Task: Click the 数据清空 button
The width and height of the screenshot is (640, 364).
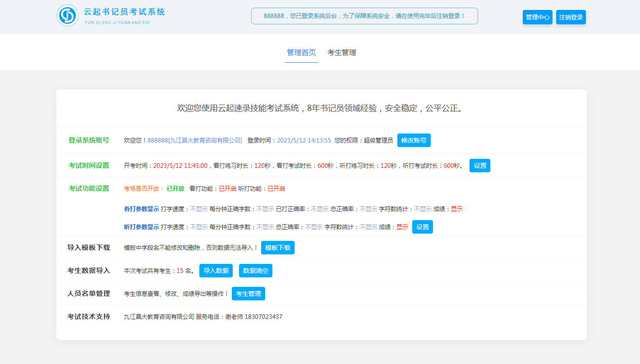Action: coord(256,271)
